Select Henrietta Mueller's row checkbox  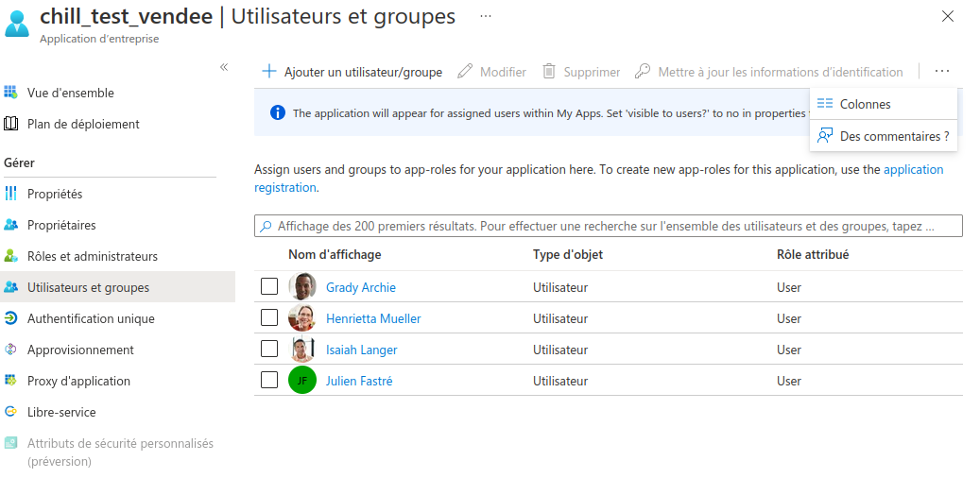269,318
